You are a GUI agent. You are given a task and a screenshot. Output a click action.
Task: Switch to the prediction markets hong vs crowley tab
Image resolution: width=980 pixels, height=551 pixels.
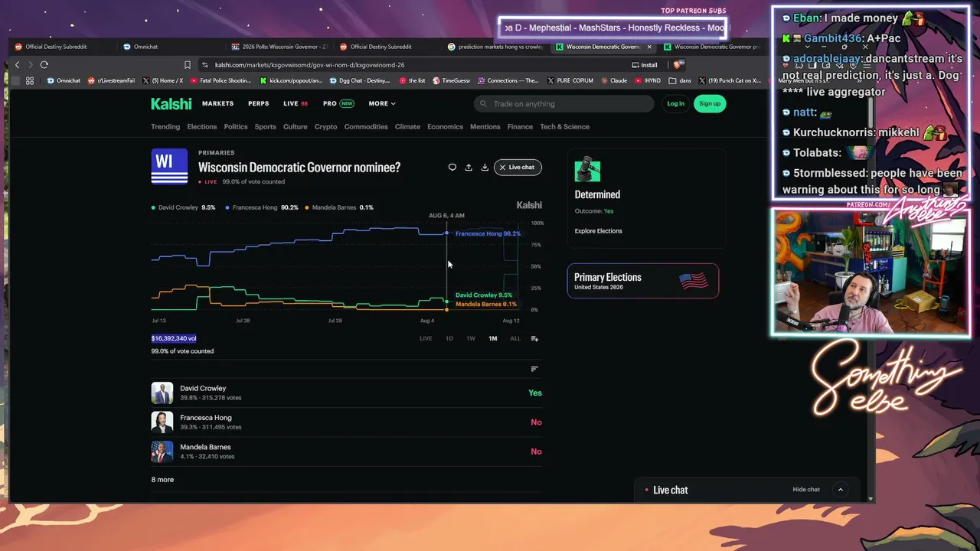[x=495, y=47]
